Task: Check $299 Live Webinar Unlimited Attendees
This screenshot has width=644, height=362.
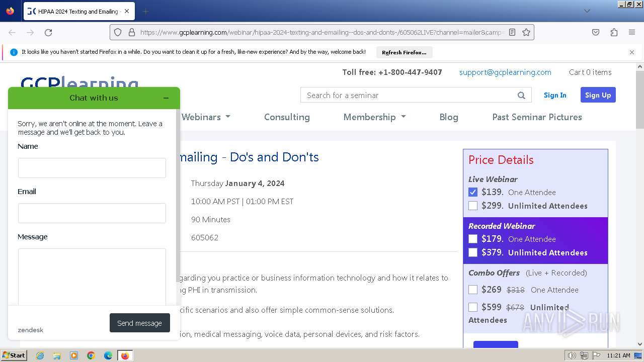Action: click(x=473, y=206)
